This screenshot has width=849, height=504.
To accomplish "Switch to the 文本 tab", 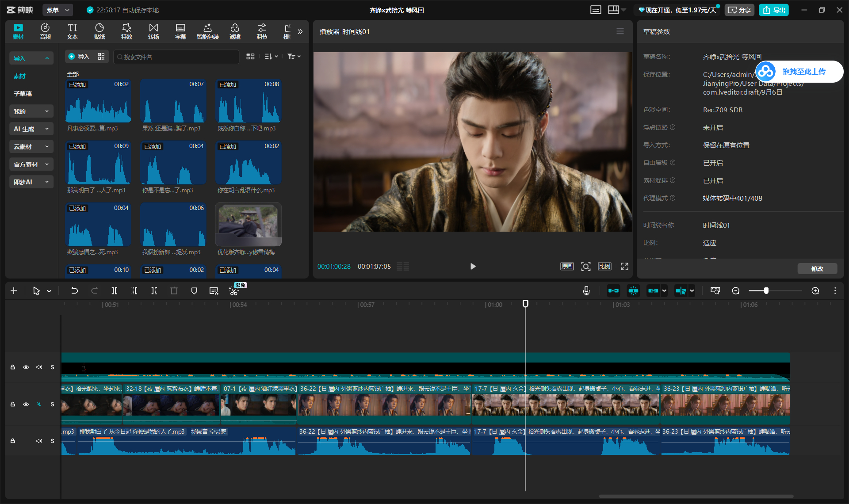I will [72, 31].
